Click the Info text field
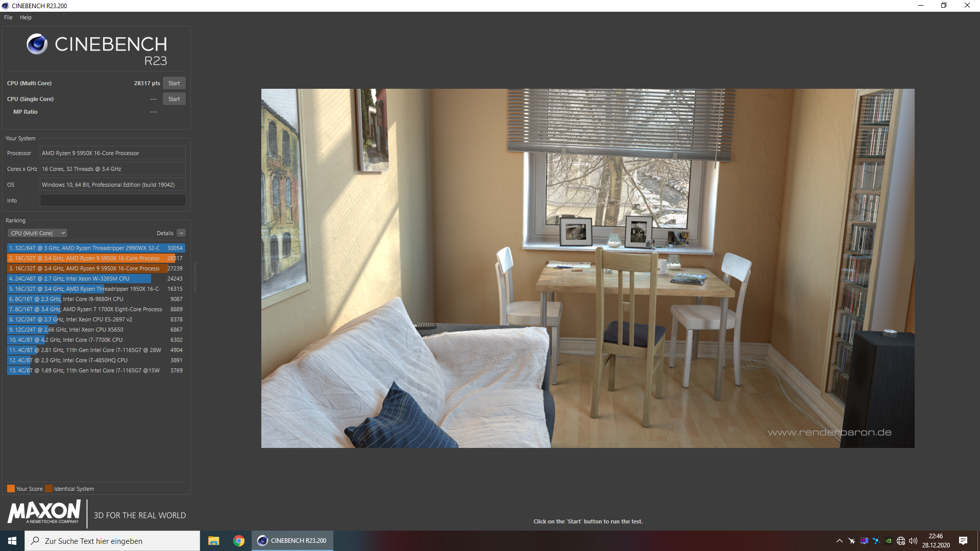This screenshot has width=980, height=551. pos(112,201)
